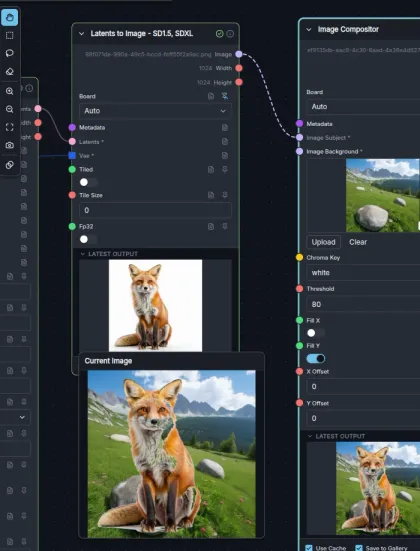
Task: Click the Image Compositor title text
Action: click(348, 30)
